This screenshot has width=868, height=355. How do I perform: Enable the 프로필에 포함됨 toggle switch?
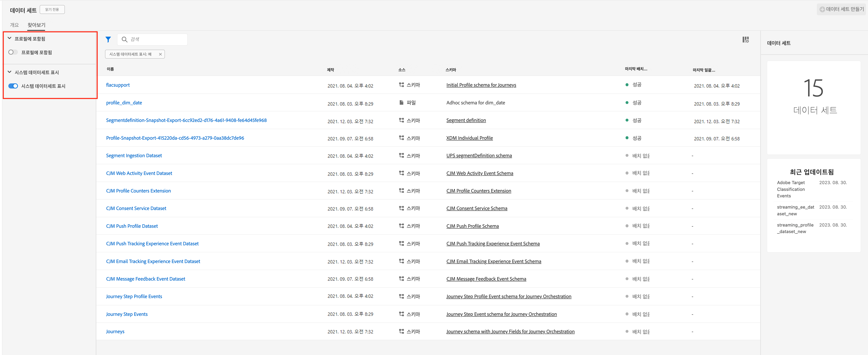tap(13, 52)
